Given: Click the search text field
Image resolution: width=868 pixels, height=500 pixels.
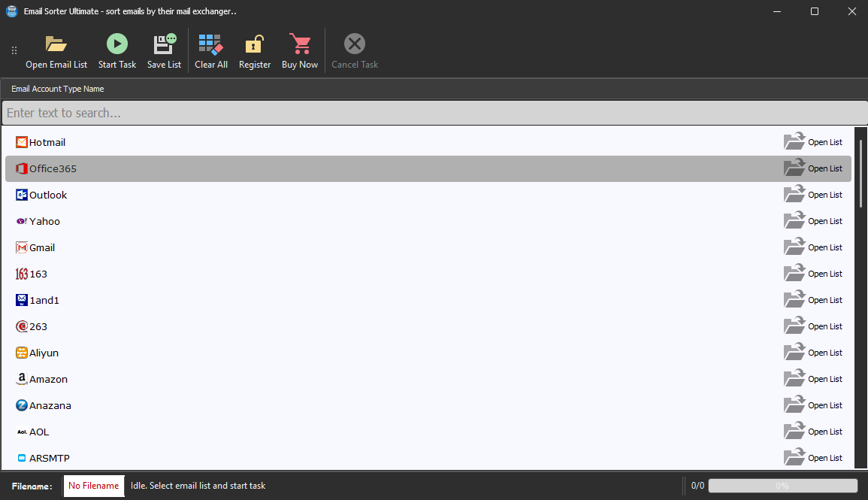Looking at the screenshot, I should click(301, 113).
